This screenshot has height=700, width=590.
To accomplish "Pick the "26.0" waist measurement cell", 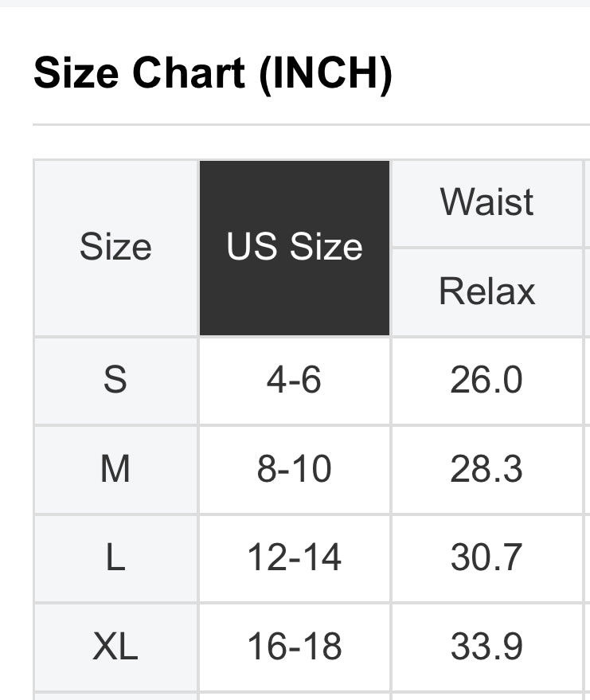I will click(x=486, y=381).
